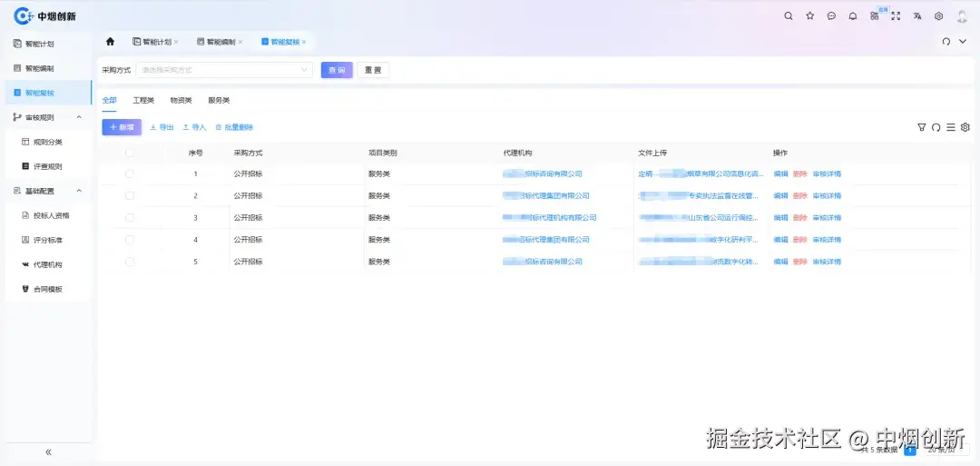Select the 工程类 category tab

pyautogui.click(x=143, y=100)
